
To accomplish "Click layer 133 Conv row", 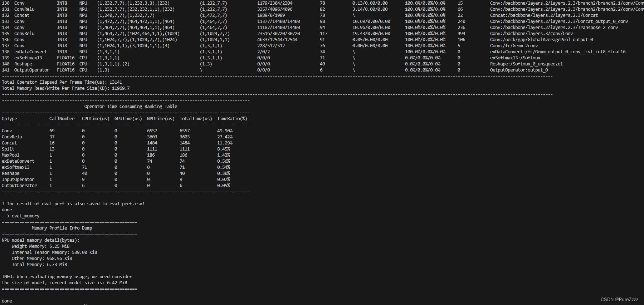I will (315, 21).
